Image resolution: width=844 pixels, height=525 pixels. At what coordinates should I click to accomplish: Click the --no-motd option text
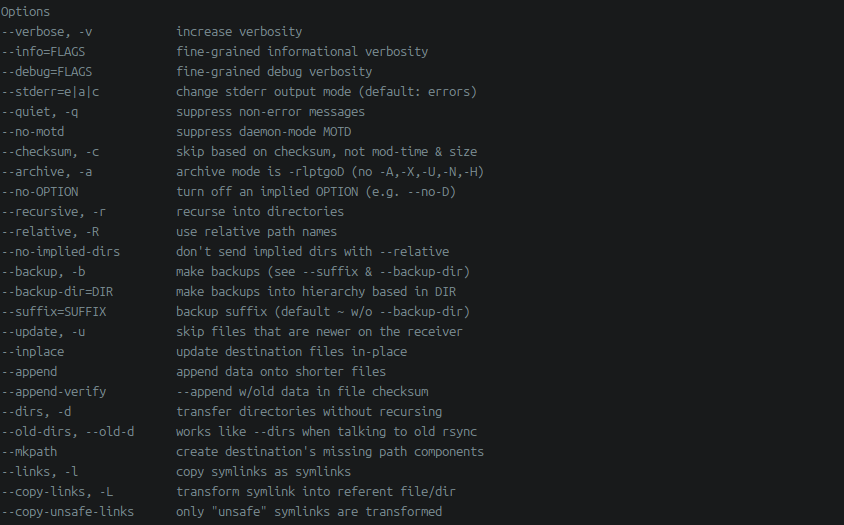(33, 132)
